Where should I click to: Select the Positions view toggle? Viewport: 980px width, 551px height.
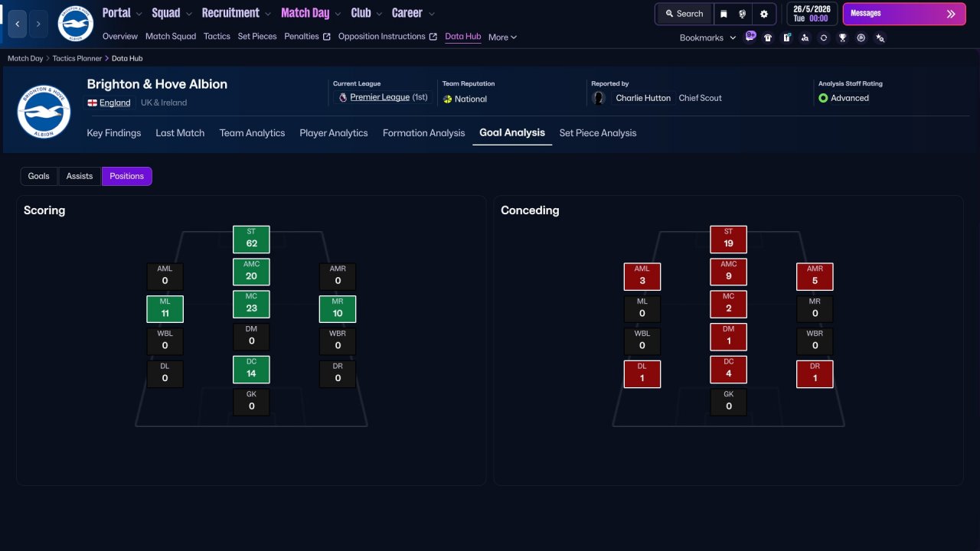pyautogui.click(x=127, y=176)
